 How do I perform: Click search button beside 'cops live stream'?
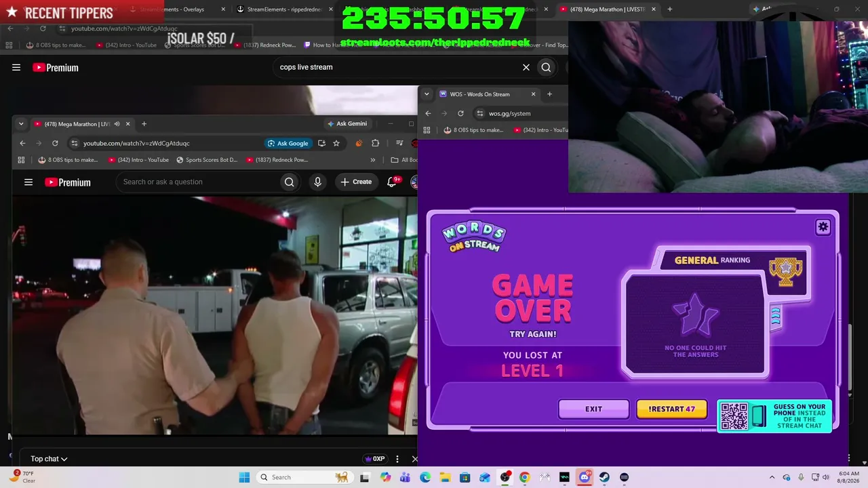546,67
